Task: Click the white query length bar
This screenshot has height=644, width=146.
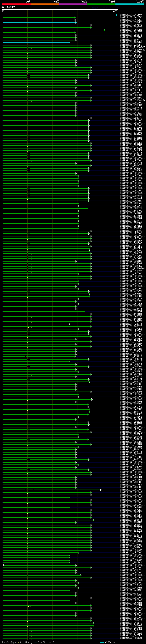Action: pos(60,10)
